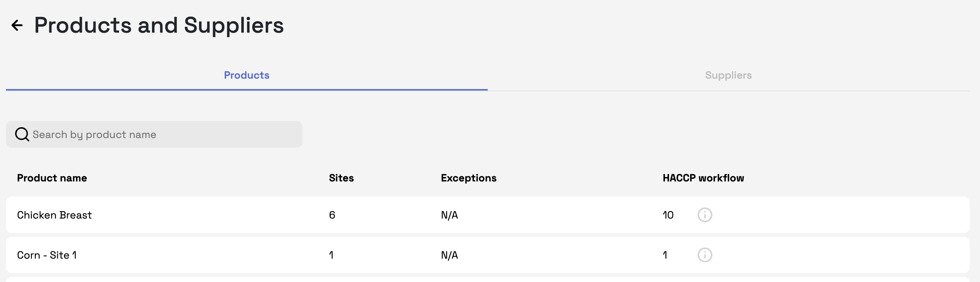980x282 pixels.
Task: Click the Sites column header
Action: tap(341, 178)
